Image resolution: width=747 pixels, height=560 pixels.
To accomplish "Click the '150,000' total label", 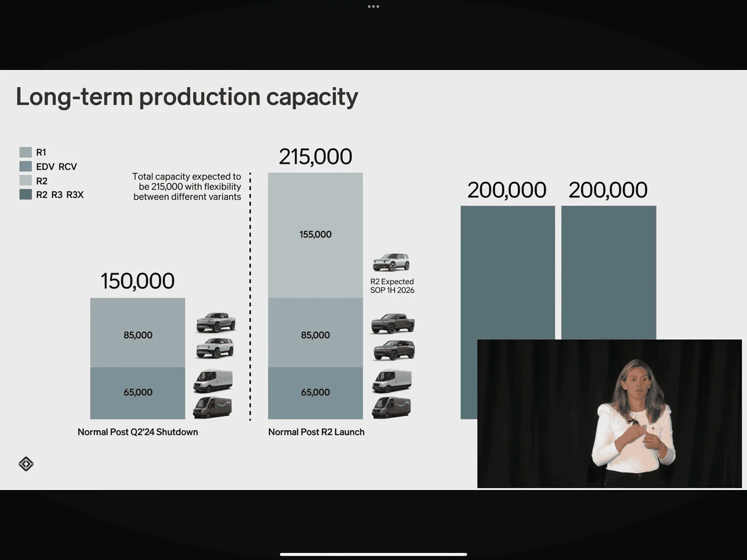I will point(138,281).
